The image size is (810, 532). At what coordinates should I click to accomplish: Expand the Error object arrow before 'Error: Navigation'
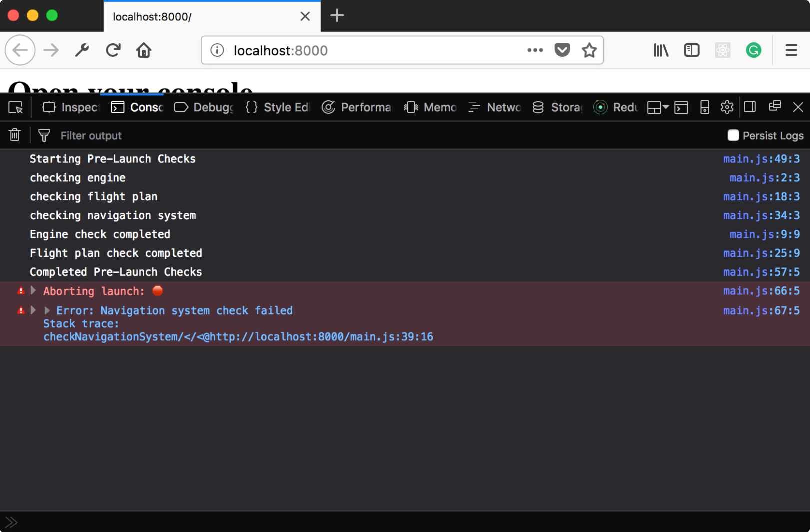(x=47, y=310)
